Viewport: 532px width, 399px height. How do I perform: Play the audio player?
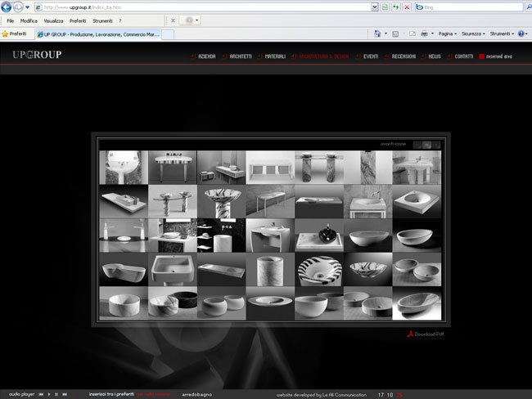pos(49,394)
